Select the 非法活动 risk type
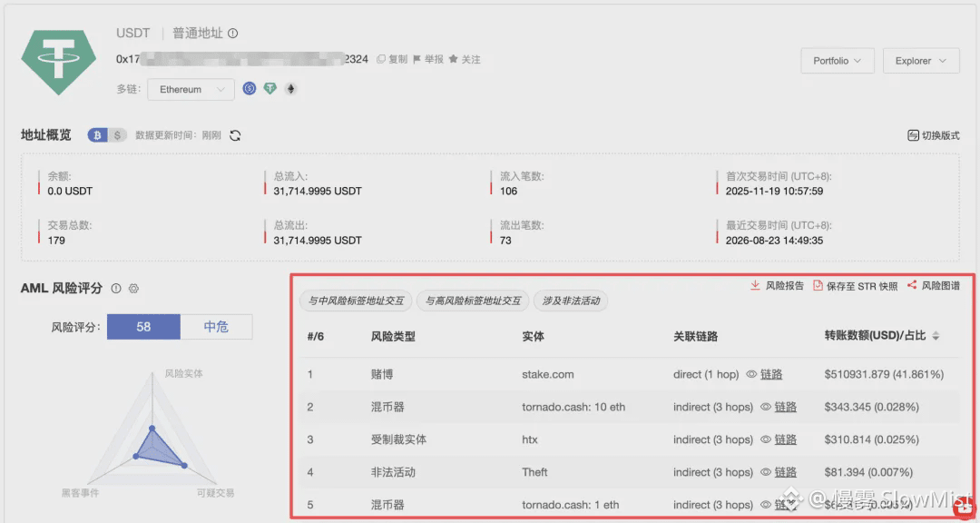This screenshot has height=523, width=980. click(x=393, y=472)
